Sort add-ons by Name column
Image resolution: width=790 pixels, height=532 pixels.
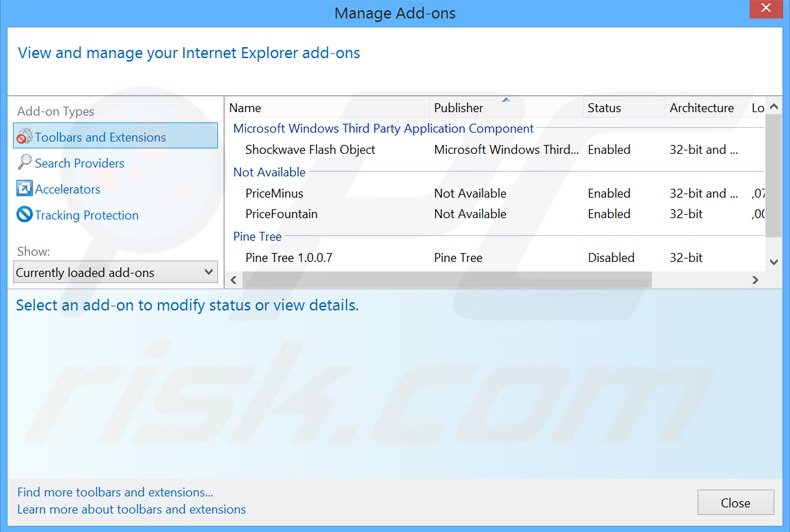245,108
